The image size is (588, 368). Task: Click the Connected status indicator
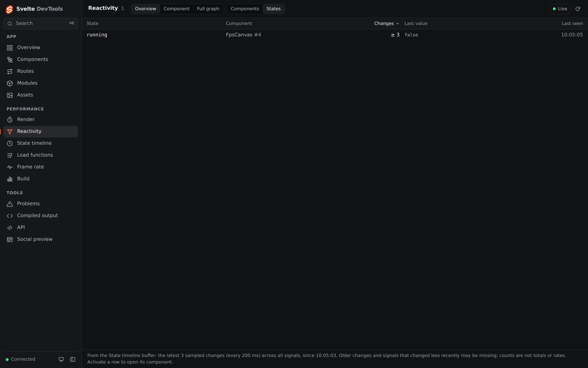[20, 359]
